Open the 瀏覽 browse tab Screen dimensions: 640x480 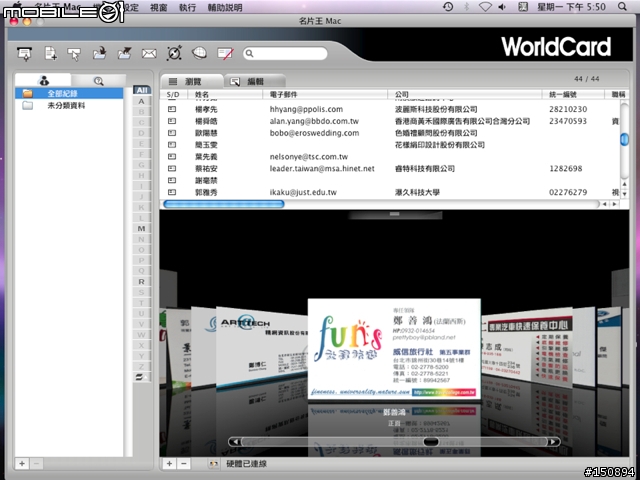point(191,82)
